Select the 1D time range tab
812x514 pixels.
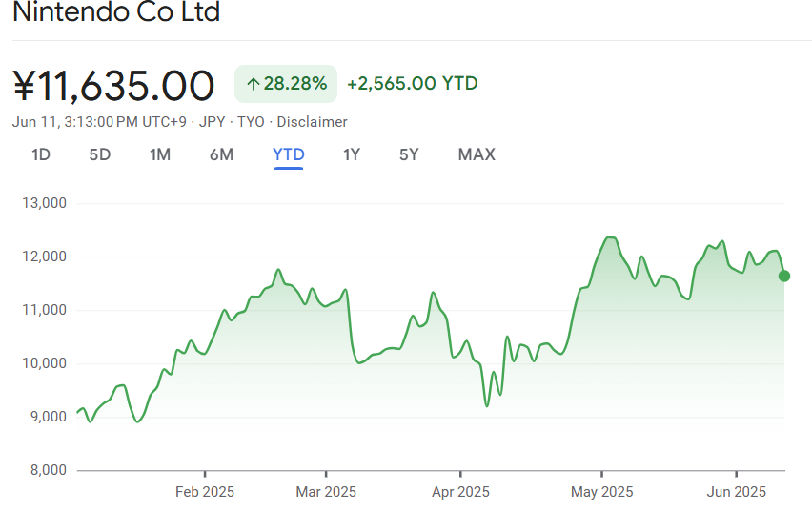(x=41, y=154)
